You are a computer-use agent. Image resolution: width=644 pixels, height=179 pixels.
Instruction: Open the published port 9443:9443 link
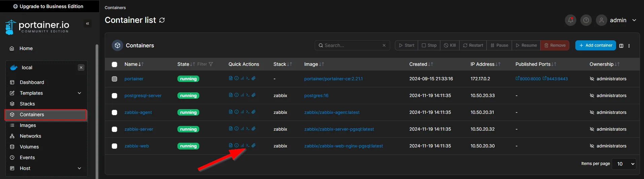(x=555, y=79)
